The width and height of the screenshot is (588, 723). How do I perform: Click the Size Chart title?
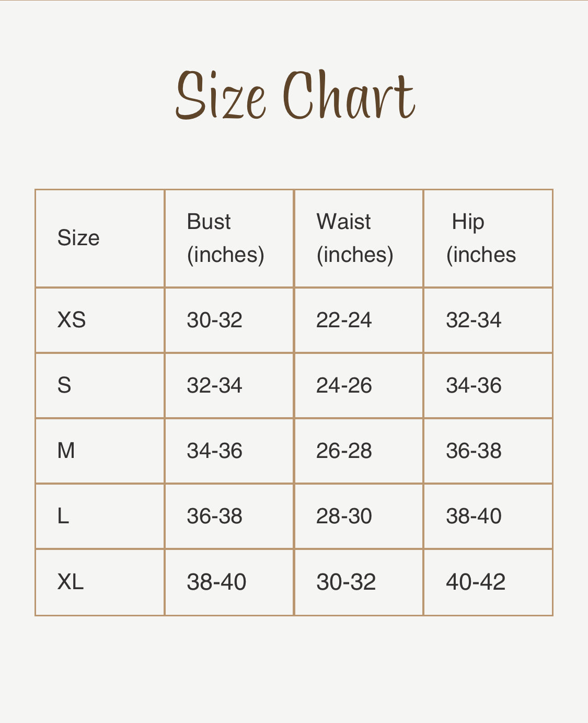point(295,96)
